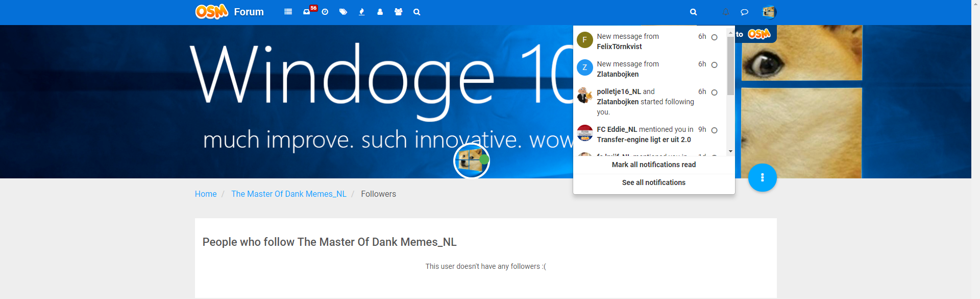The height and width of the screenshot is (299, 980).
Task: Open unread inbox icon with 56 badge
Action: 307,12
